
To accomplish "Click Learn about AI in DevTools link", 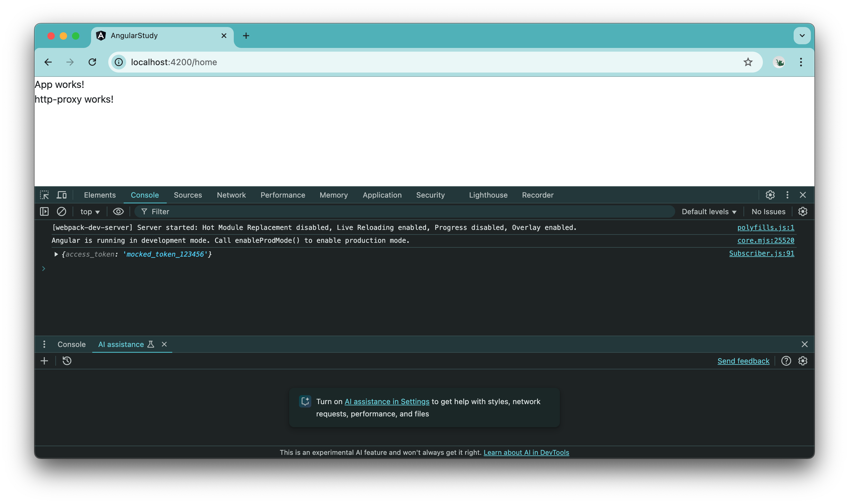I will point(526,452).
